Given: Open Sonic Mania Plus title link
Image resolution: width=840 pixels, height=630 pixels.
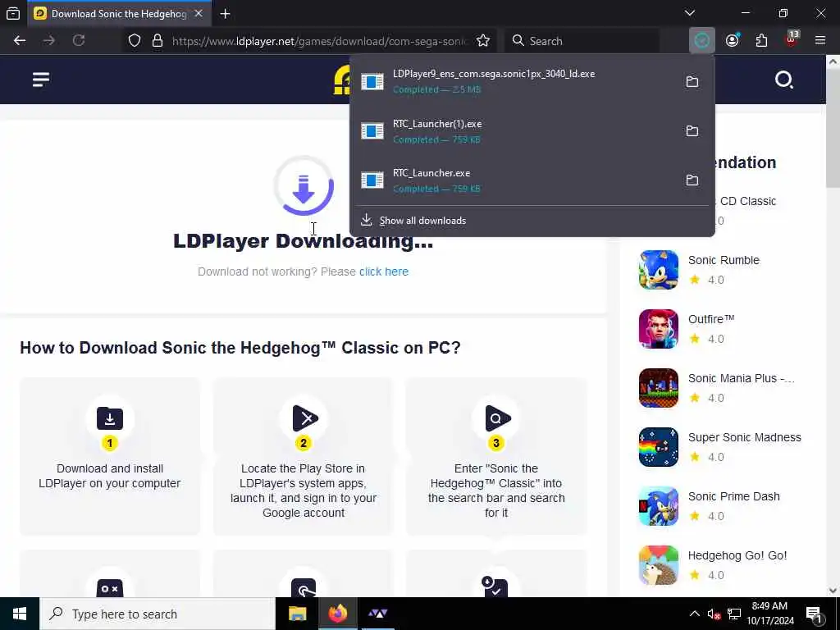Looking at the screenshot, I should (742, 378).
